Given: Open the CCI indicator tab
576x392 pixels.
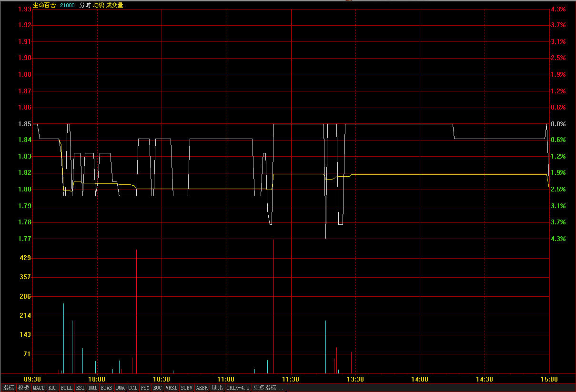Looking at the screenshot, I should pos(132,388).
